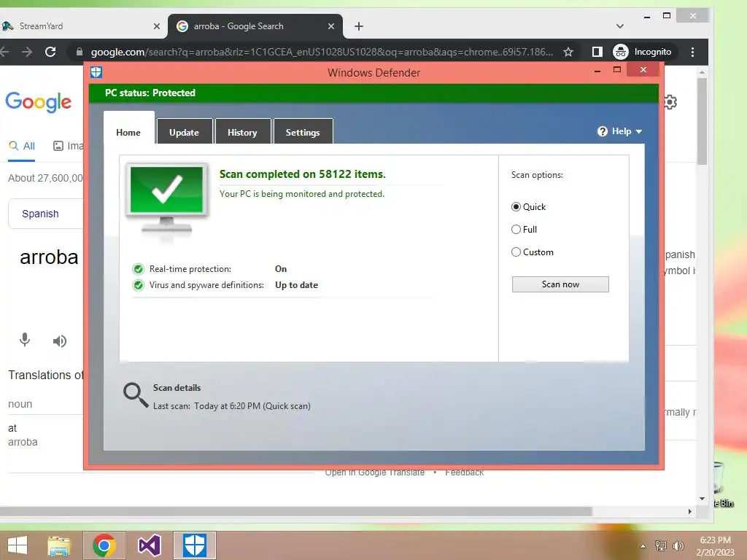747x560 pixels.
Task: Click the Real-time protection green check icon
Action: [x=138, y=269]
